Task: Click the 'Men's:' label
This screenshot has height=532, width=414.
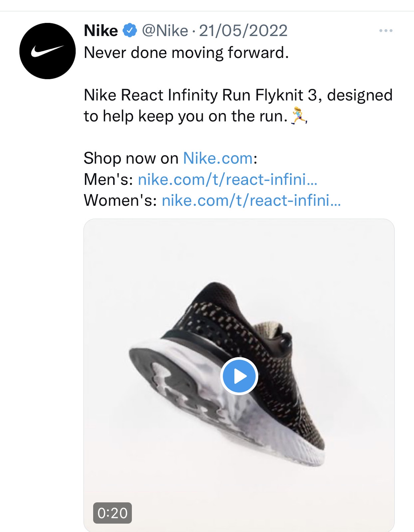Action: (x=108, y=180)
